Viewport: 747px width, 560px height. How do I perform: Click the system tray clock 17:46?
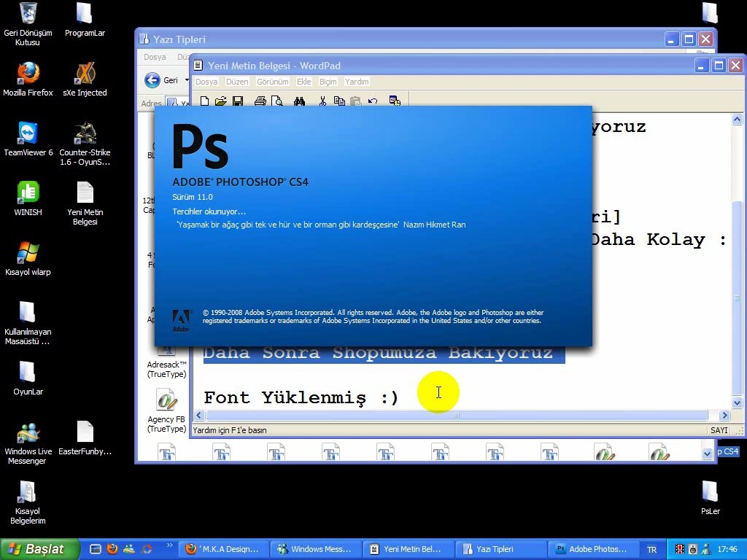727,549
